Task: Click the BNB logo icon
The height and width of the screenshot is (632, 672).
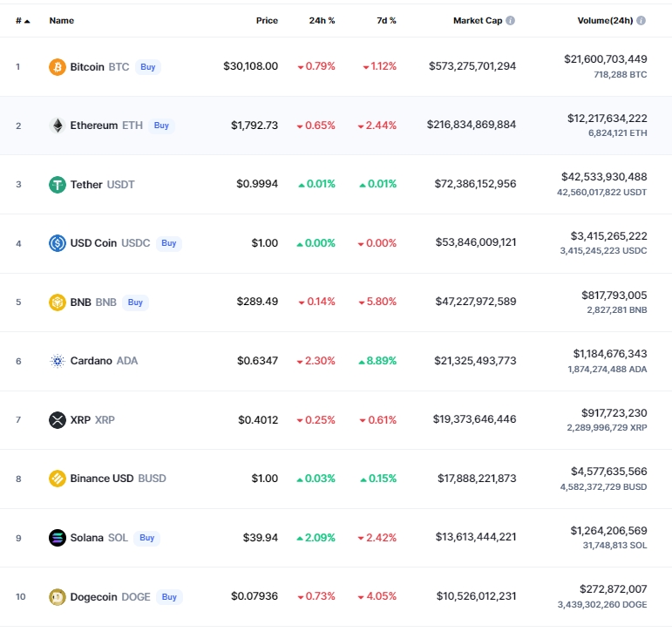Action: [x=58, y=302]
